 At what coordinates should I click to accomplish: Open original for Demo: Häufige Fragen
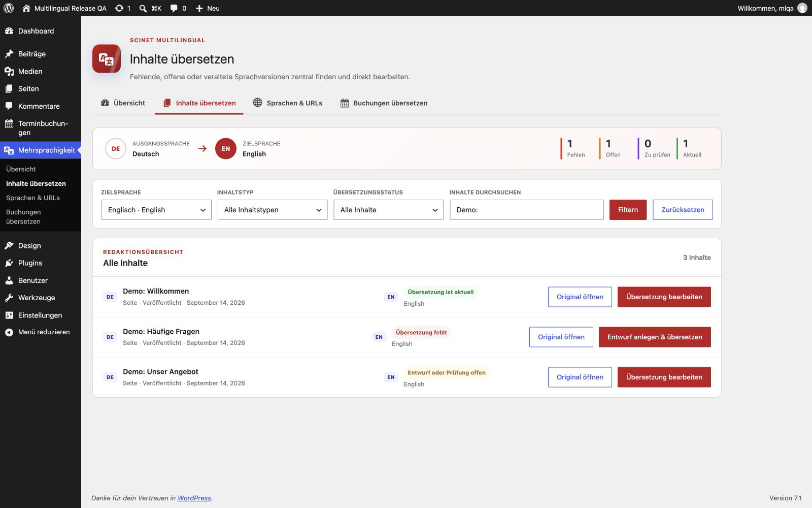pyautogui.click(x=561, y=337)
